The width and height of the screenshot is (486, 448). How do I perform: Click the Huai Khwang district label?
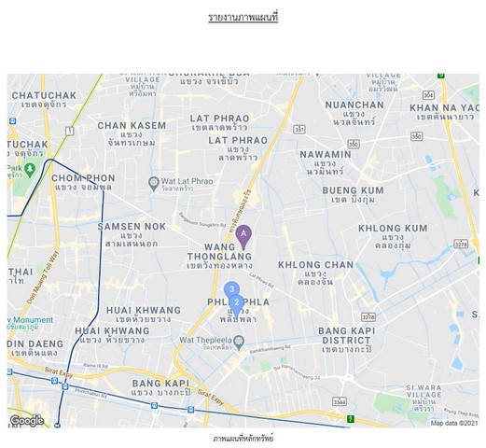click(144, 315)
